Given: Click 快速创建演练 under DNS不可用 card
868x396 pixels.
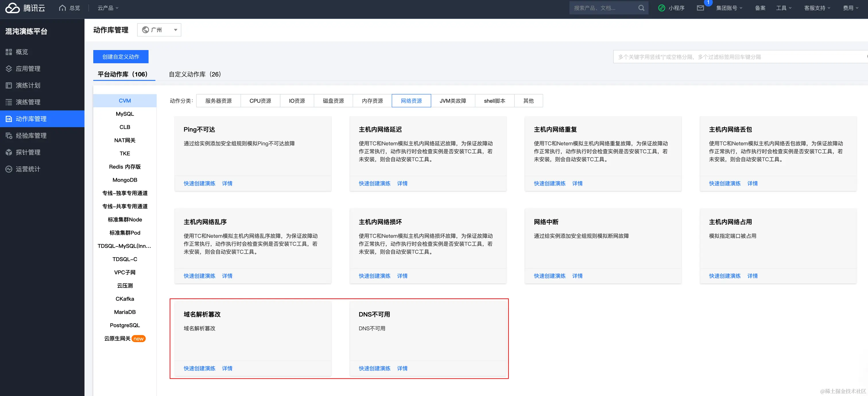Looking at the screenshot, I should pos(374,368).
